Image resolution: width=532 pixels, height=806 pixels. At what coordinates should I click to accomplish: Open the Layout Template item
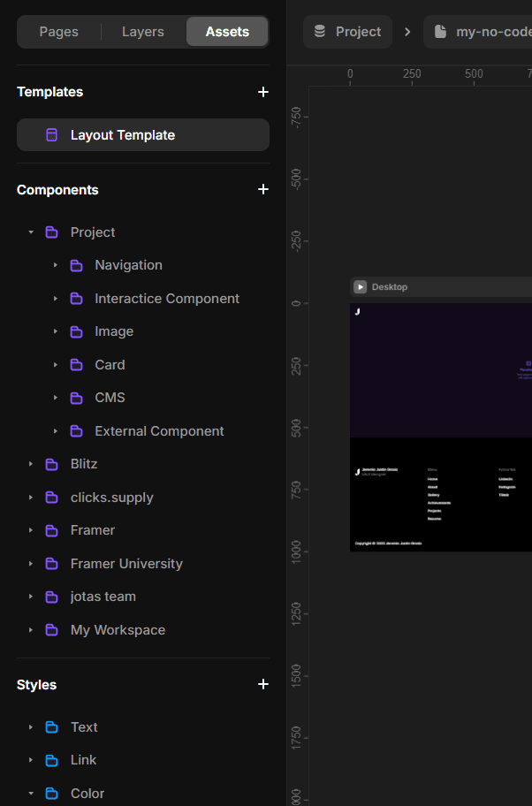pyautogui.click(x=143, y=135)
